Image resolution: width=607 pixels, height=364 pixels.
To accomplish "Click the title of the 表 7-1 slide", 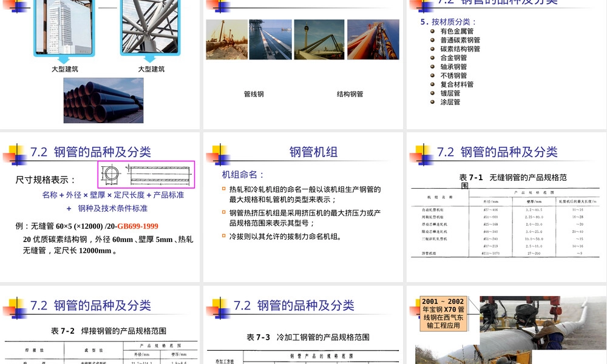I will click(498, 152).
